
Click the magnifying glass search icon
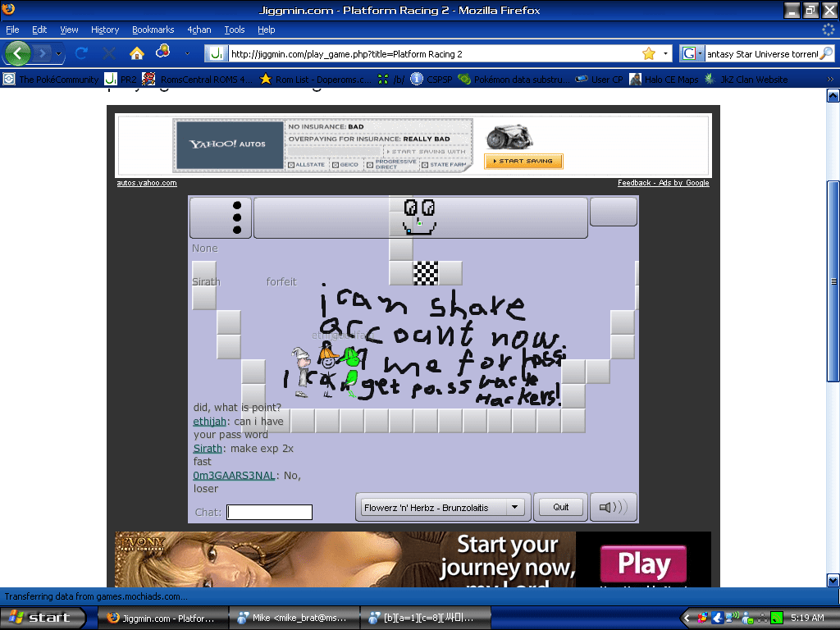pyautogui.click(x=827, y=53)
